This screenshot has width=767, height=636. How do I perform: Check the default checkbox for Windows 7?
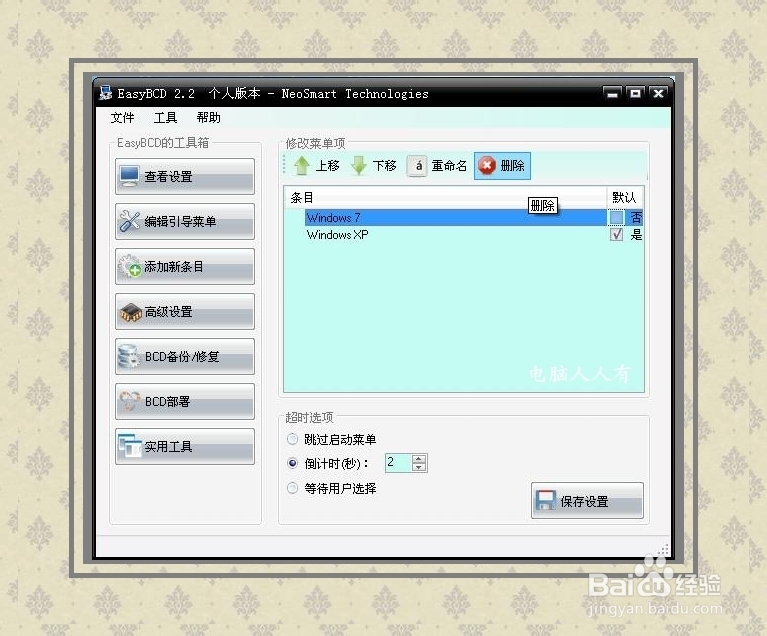tap(616, 217)
